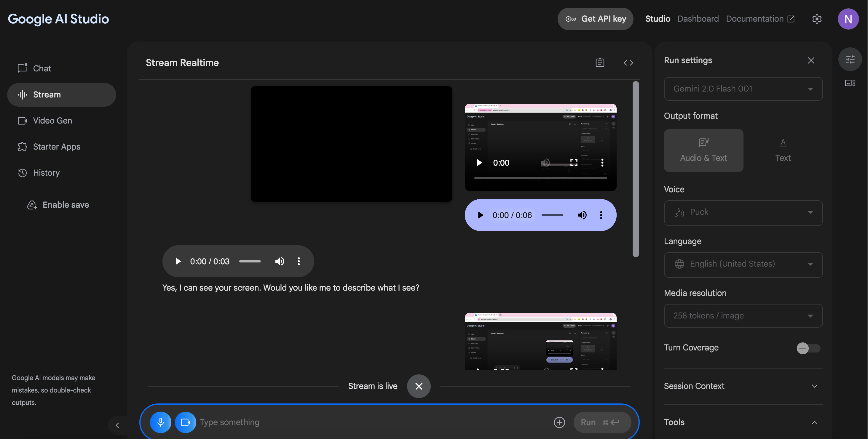Open the English language dropdown
868x439 pixels.
click(743, 264)
